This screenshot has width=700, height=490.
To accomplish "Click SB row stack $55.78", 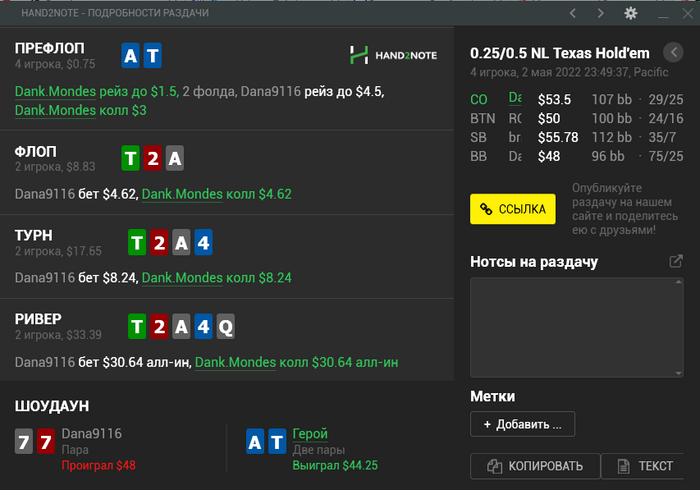I will pos(558,137).
